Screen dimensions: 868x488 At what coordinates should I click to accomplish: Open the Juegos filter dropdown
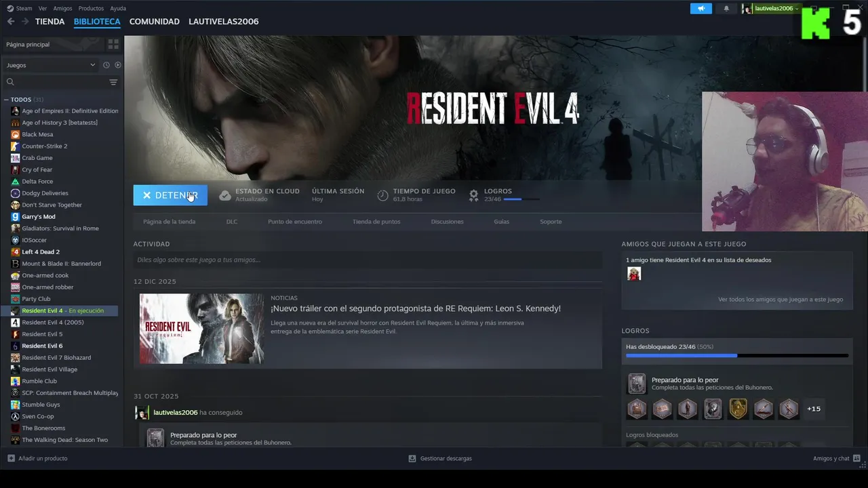51,65
